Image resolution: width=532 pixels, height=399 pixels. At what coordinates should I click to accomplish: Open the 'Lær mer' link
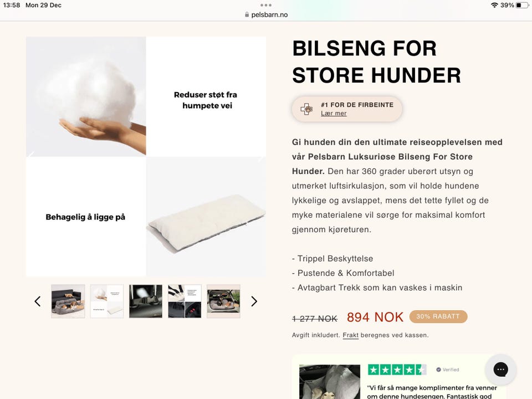tap(334, 113)
